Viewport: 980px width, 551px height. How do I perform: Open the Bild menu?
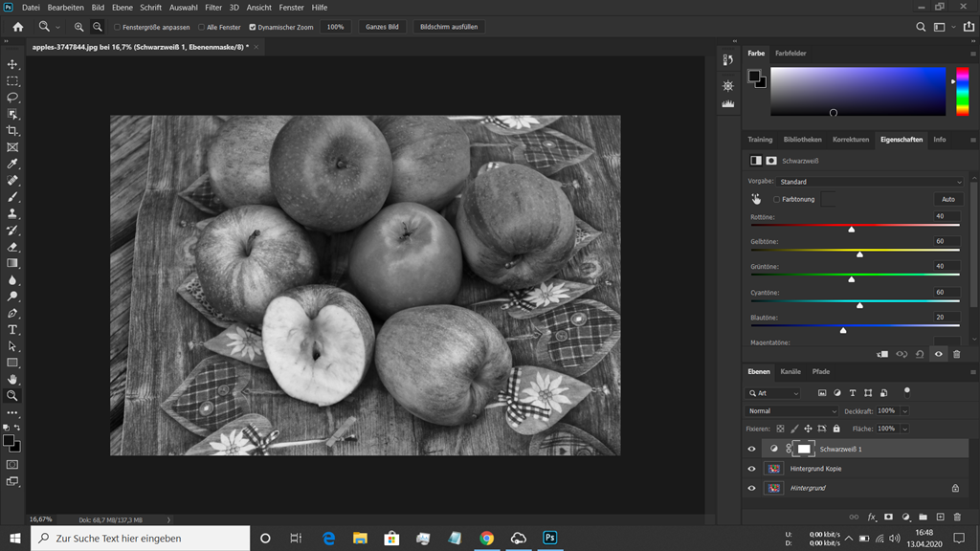(99, 8)
